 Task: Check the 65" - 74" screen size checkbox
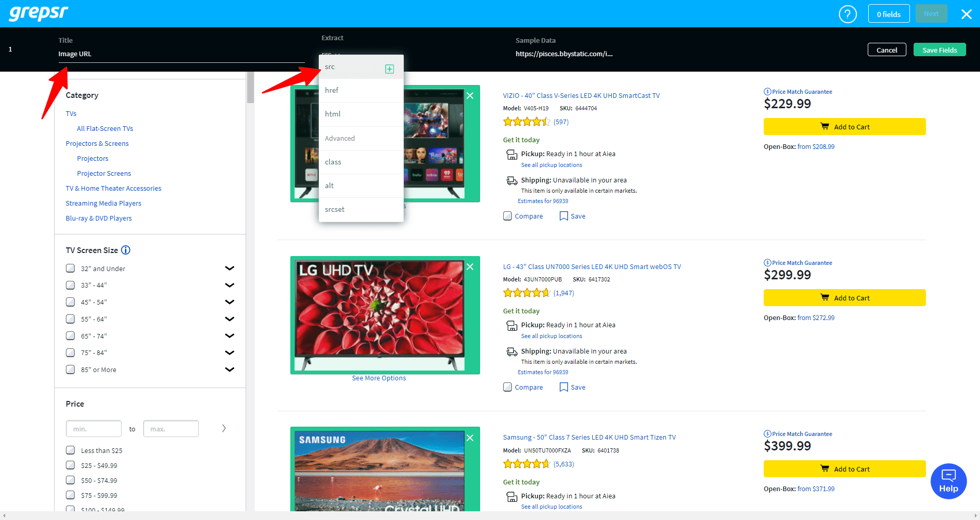pyautogui.click(x=71, y=336)
